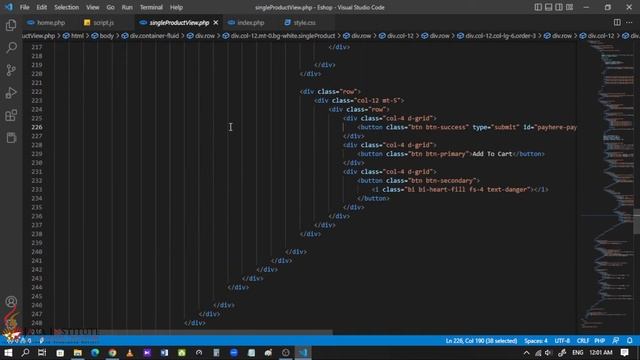This screenshot has width=640, height=360.
Task: Close the singleProductView.php tab
Action: (216, 23)
